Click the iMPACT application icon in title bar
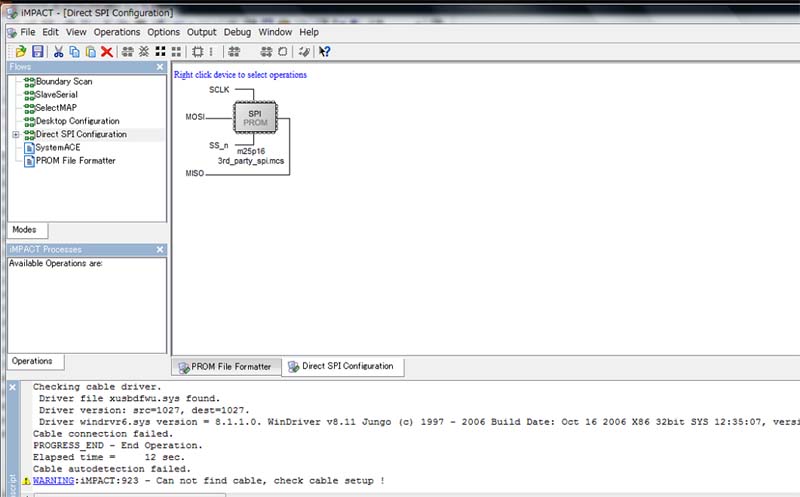The image size is (800, 497). [x=12, y=13]
